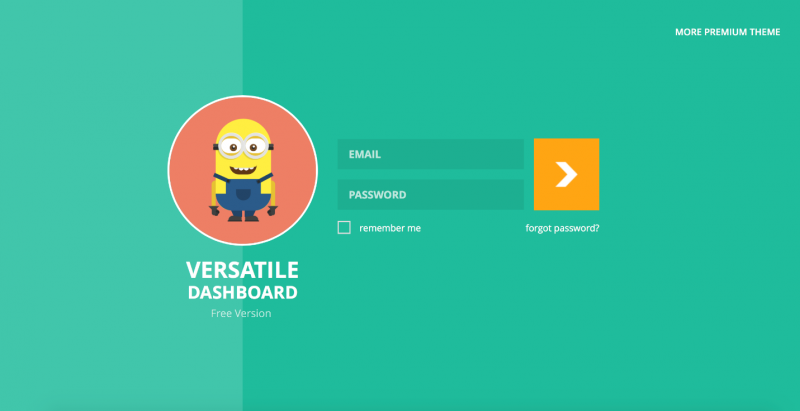Focus the EMAIL input field

(x=431, y=154)
